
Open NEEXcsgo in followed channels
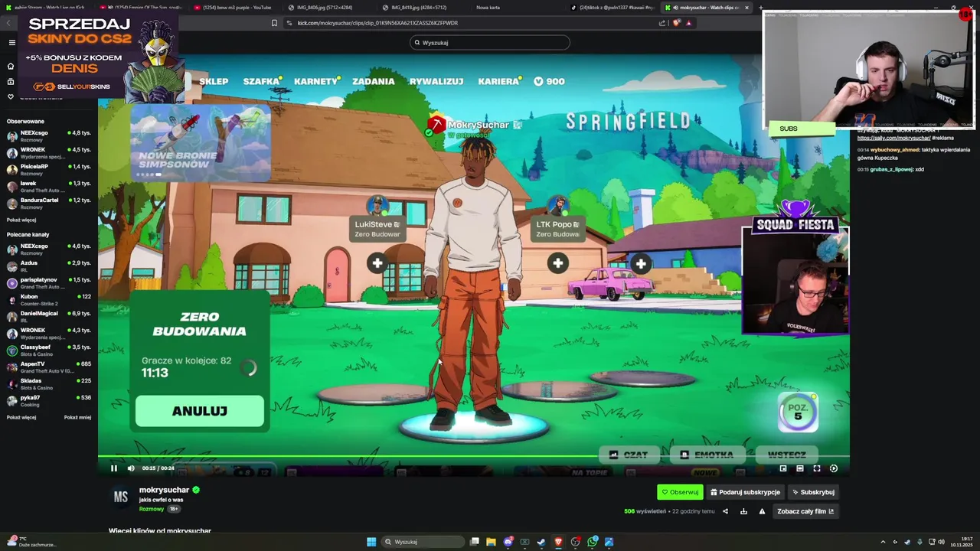tap(48, 135)
